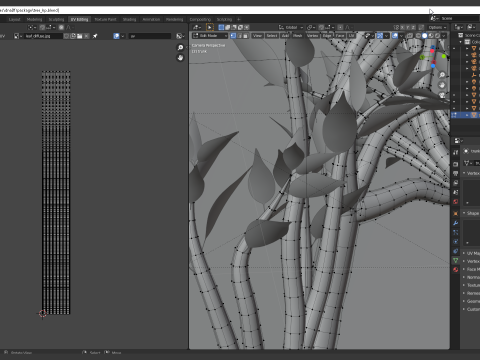Switch to rendered viewport shading
The image size is (480, 360).
click(x=437, y=36)
